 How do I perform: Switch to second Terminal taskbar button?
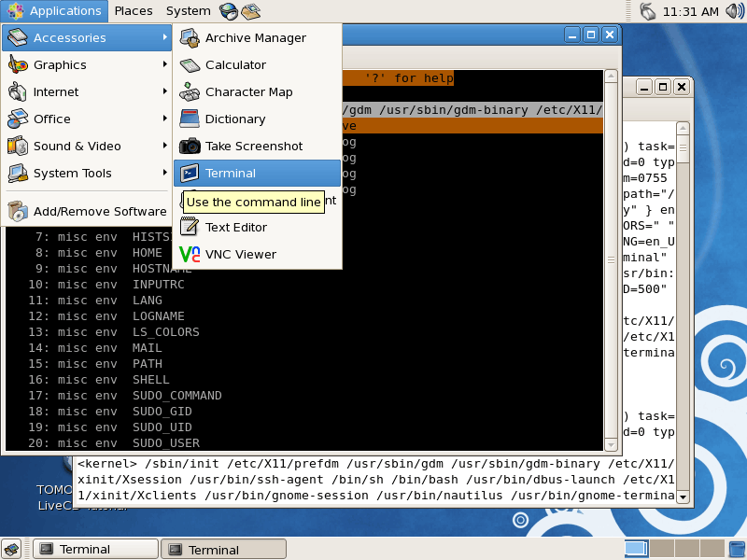224,550
